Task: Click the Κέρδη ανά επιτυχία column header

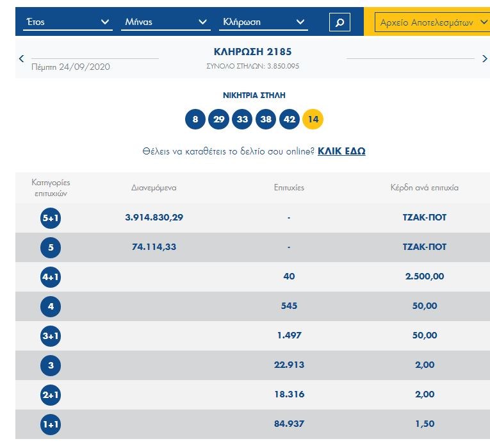Action: click(424, 188)
